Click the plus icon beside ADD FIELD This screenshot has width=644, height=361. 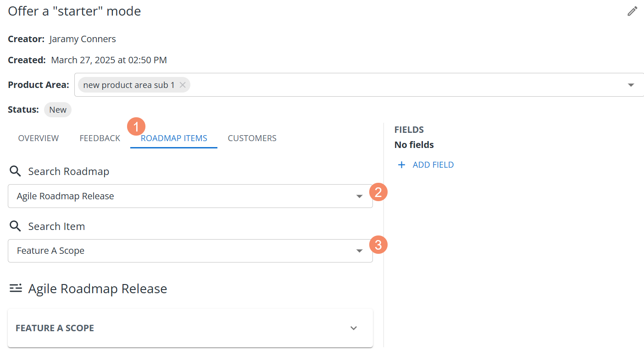(x=401, y=164)
